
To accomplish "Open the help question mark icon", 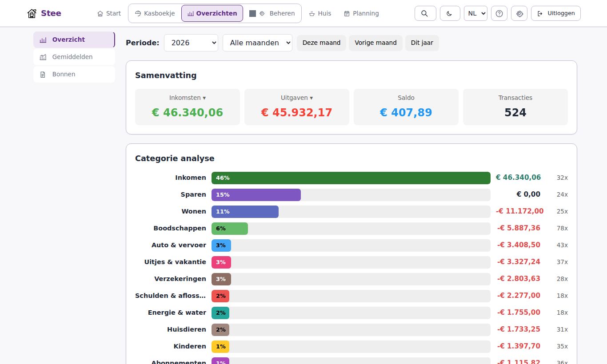I will (x=499, y=13).
